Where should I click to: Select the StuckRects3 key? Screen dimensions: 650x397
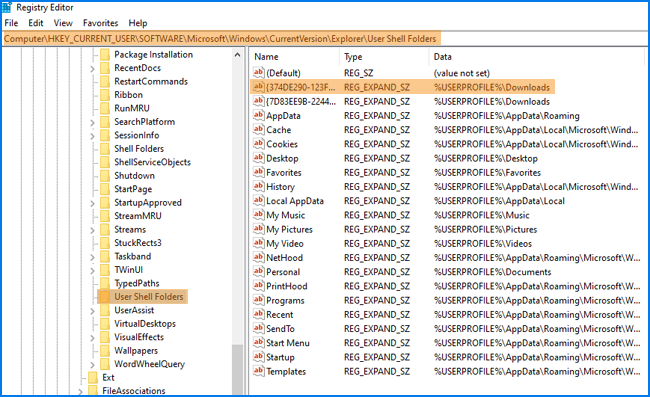pos(138,243)
